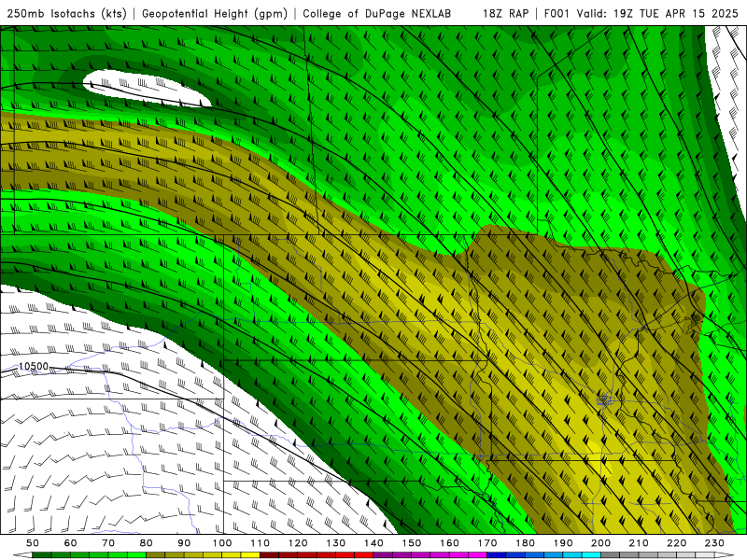Click the "250mb Isotachs (kts)" title text

pyautogui.click(x=66, y=13)
